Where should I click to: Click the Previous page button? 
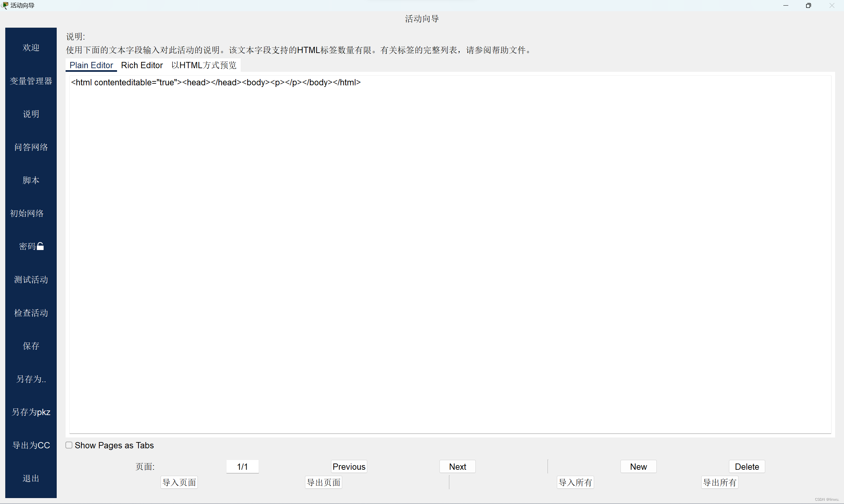[349, 466]
